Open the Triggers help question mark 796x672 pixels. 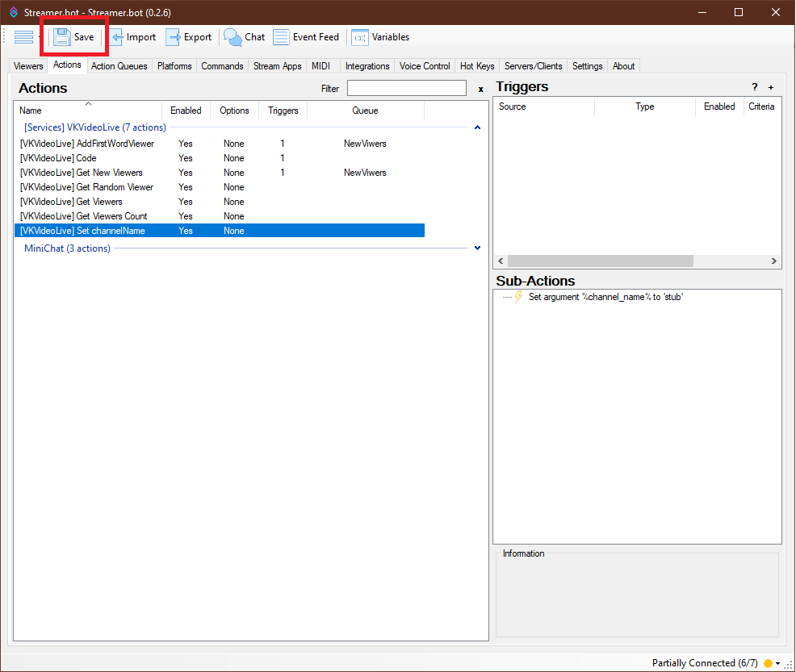pos(755,87)
